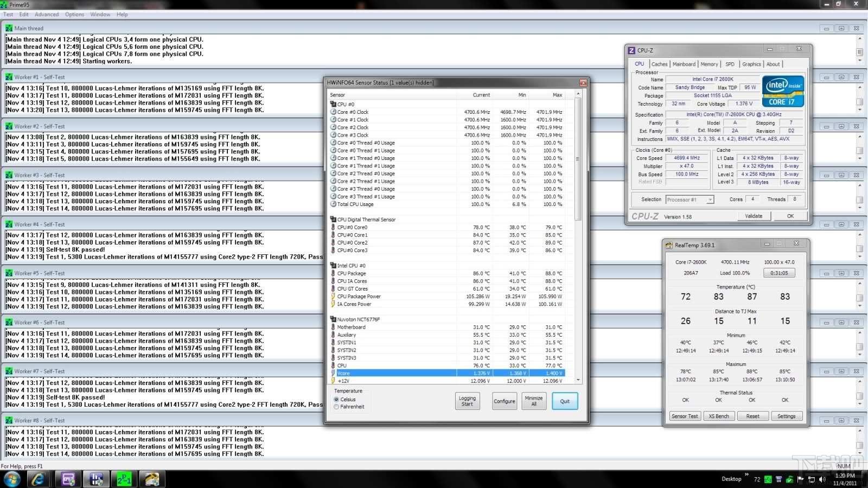
Task: Click the XS Bench button in RealTemp
Action: pos(719,416)
